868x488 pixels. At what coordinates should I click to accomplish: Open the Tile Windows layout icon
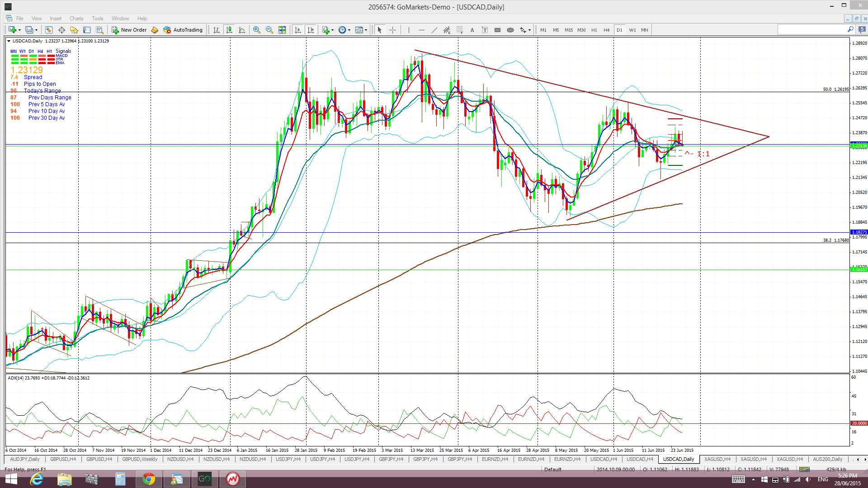click(282, 30)
